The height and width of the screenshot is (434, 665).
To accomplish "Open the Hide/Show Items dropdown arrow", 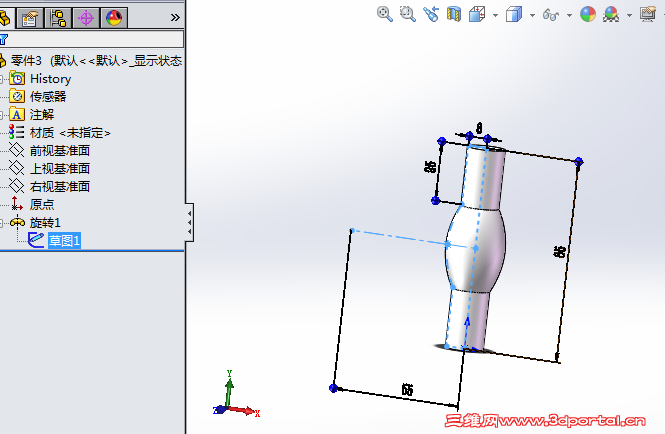I will pos(570,15).
